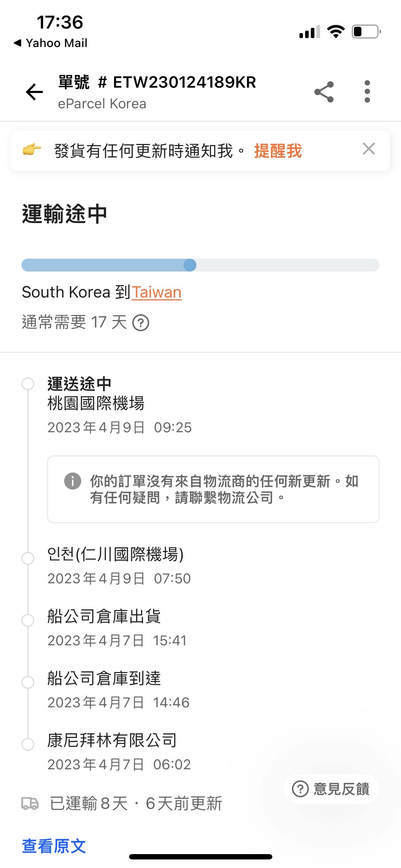Tap the question mark beside 17 天
This screenshot has height=868, width=401.
coord(141,323)
